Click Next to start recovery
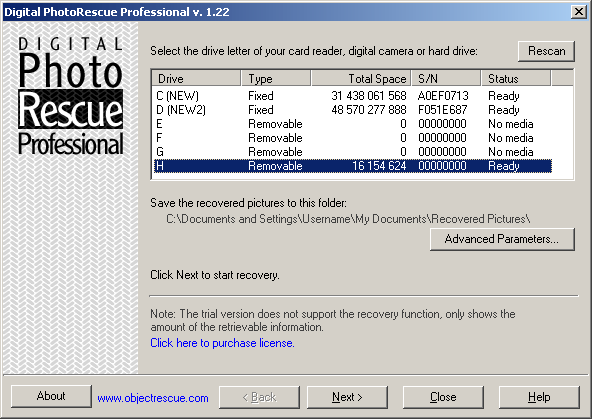Viewport: 592px width, 419px height. tap(347, 397)
